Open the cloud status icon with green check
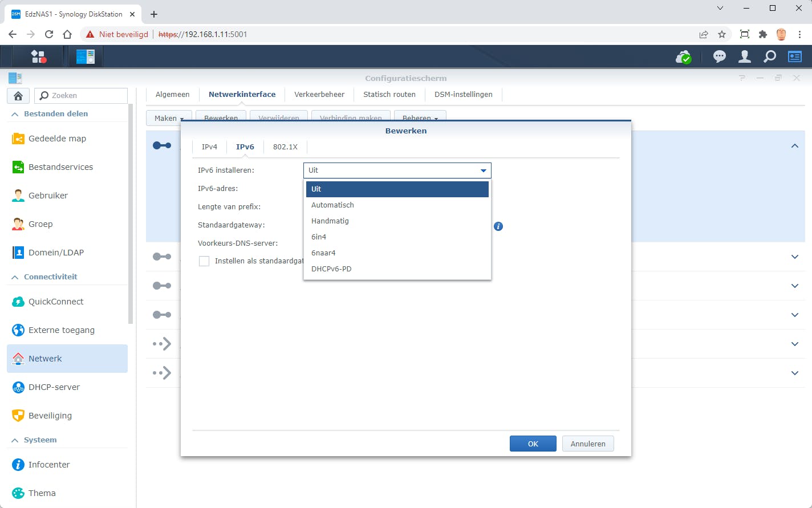This screenshot has width=812, height=508. pyautogui.click(x=683, y=56)
